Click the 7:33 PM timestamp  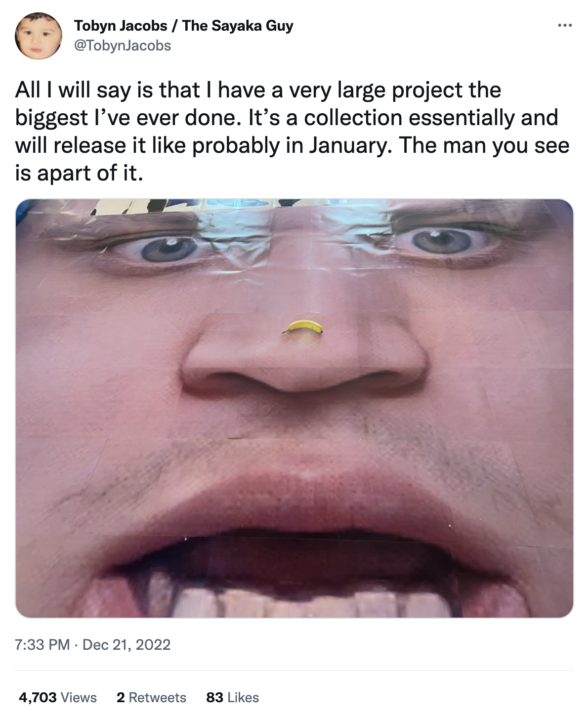42,645
